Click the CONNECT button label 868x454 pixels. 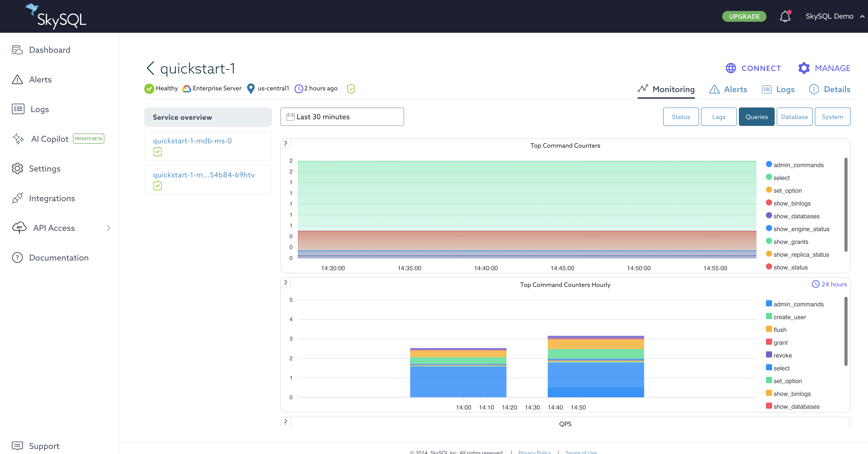761,68
